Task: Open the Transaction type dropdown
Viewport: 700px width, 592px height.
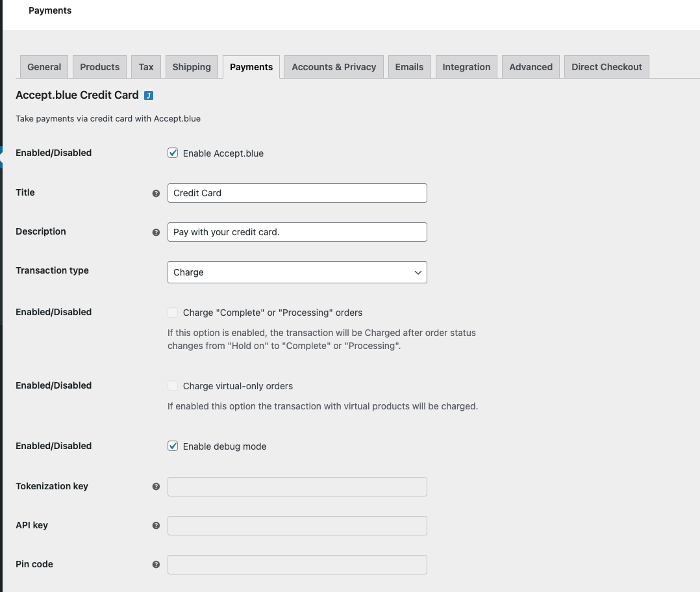Action: pos(297,272)
